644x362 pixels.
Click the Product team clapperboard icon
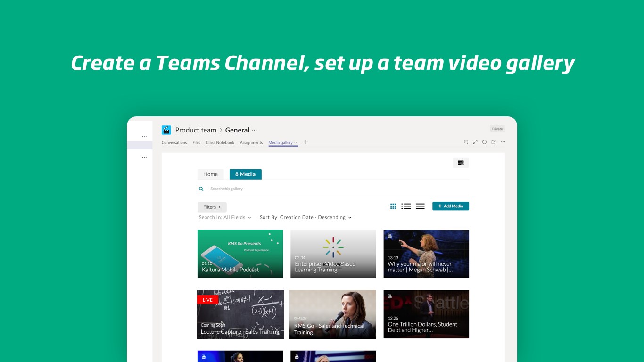[166, 130]
